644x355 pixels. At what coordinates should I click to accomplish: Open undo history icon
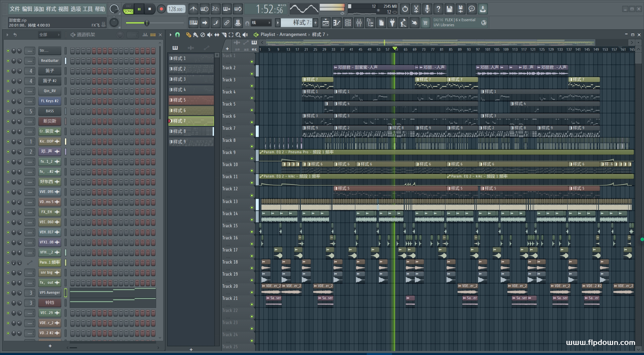pyautogui.click(x=405, y=9)
